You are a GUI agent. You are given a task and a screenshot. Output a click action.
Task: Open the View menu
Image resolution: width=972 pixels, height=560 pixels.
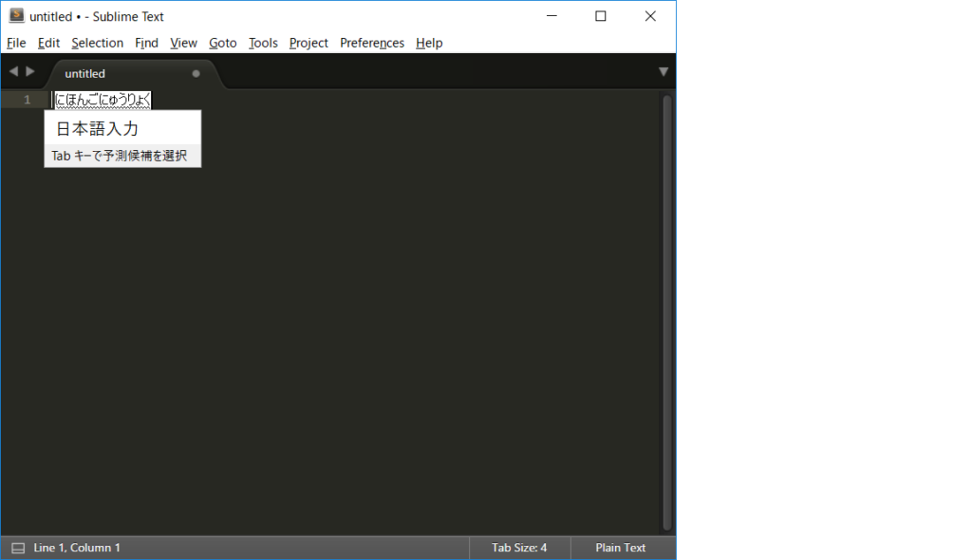tap(183, 43)
